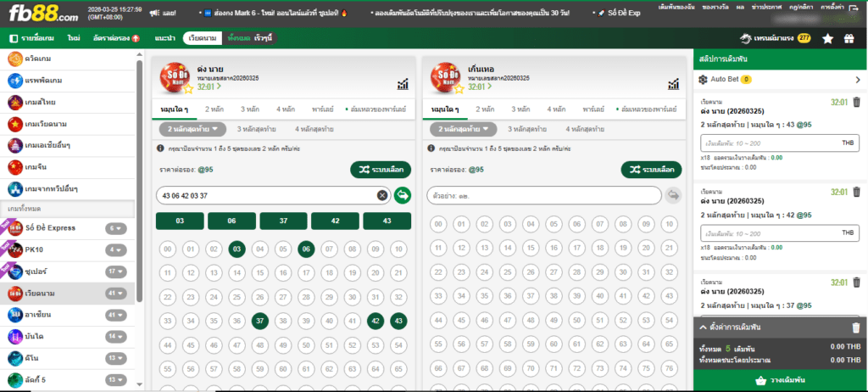Viewport: 868px width, 392px height.
Task: Open 2 หลักสุดท้าย dropdown in เกิ่นเทอ
Action: click(463, 129)
